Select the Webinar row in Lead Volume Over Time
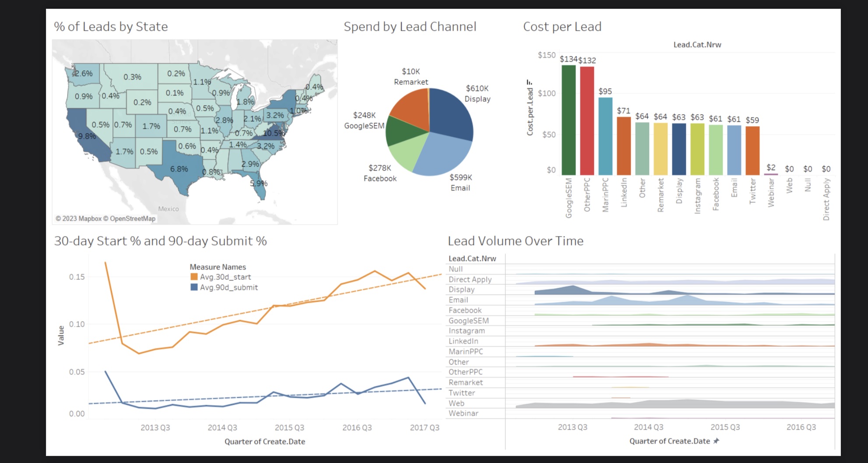This screenshot has width=868, height=463. click(640, 414)
